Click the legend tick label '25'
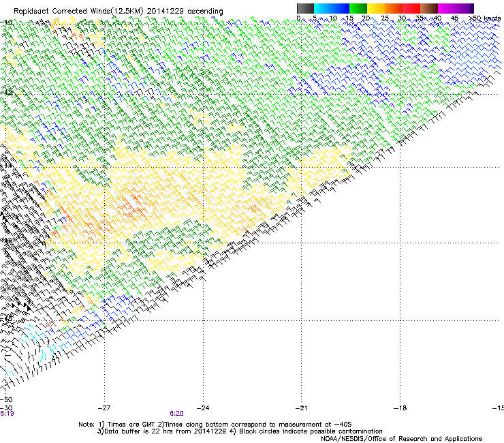 pos(385,18)
